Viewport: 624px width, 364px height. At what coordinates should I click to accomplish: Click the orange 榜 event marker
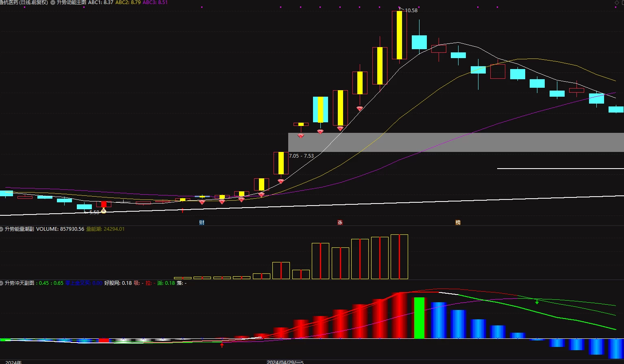458,223
